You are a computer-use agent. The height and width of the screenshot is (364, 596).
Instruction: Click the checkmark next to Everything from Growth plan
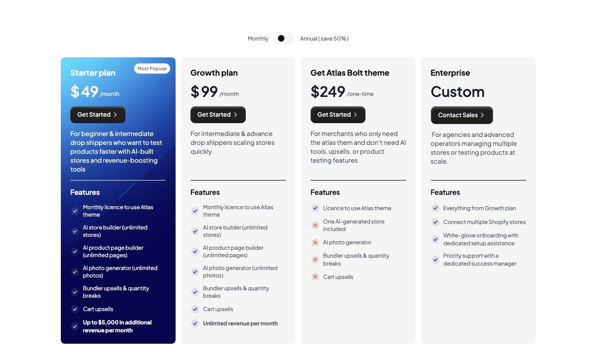(x=435, y=208)
